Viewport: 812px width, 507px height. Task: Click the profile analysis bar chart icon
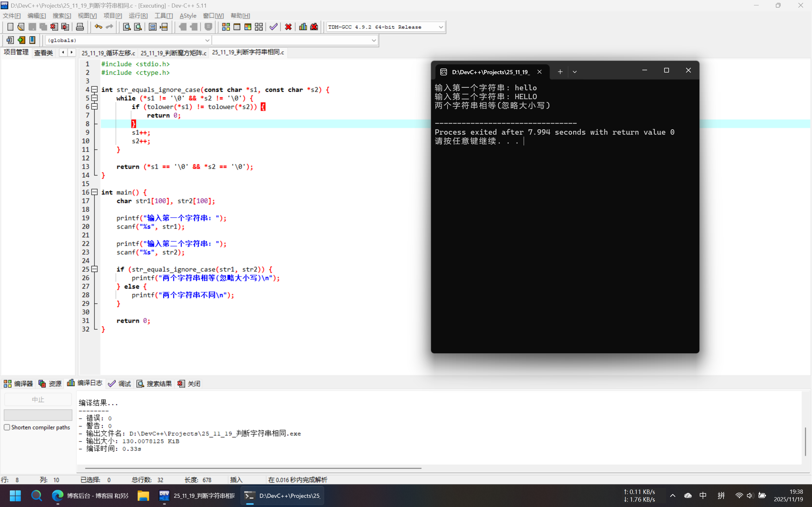(303, 27)
